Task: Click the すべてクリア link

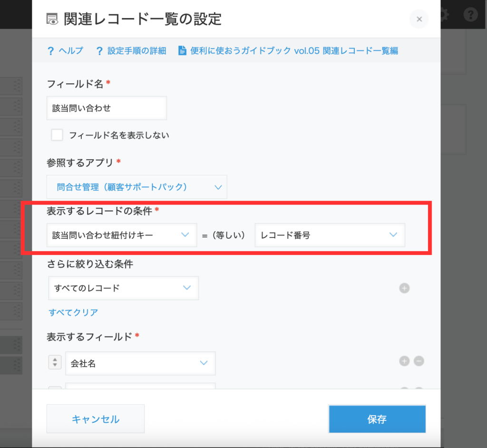Action: pos(73,312)
